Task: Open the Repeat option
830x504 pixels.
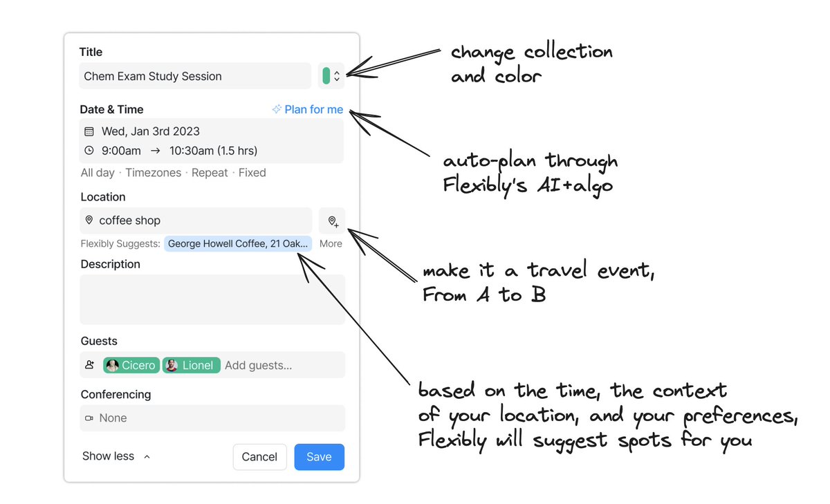Action: [x=210, y=173]
